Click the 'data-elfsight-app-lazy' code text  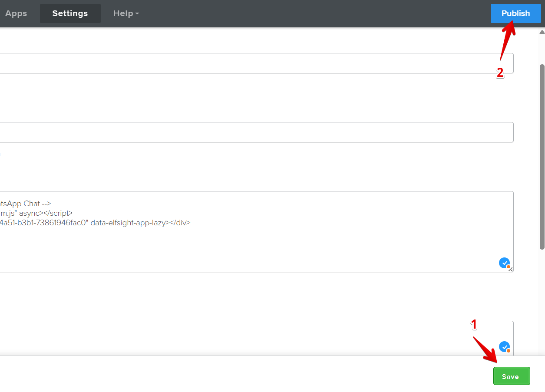click(x=128, y=223)
